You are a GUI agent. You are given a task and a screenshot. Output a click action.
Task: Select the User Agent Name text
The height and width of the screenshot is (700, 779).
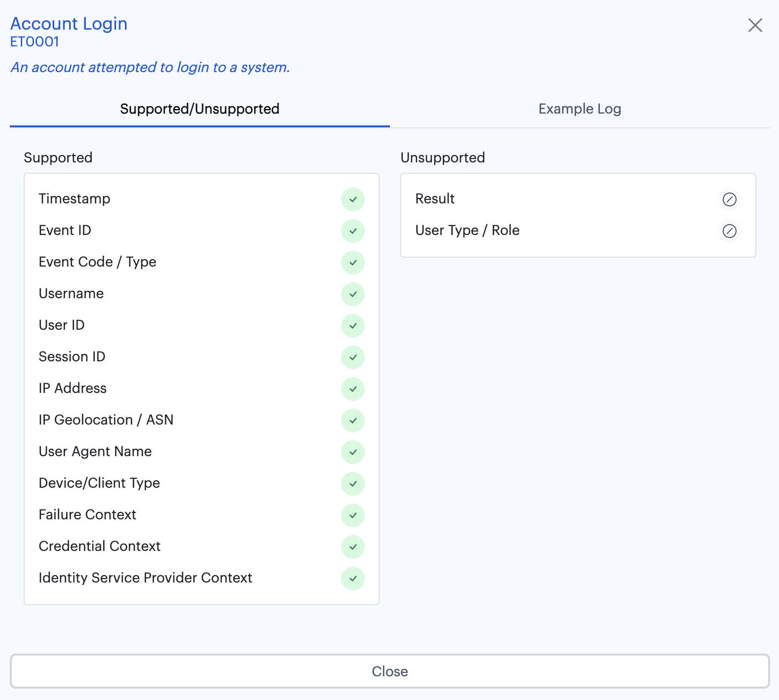click(x=95, y=451)
